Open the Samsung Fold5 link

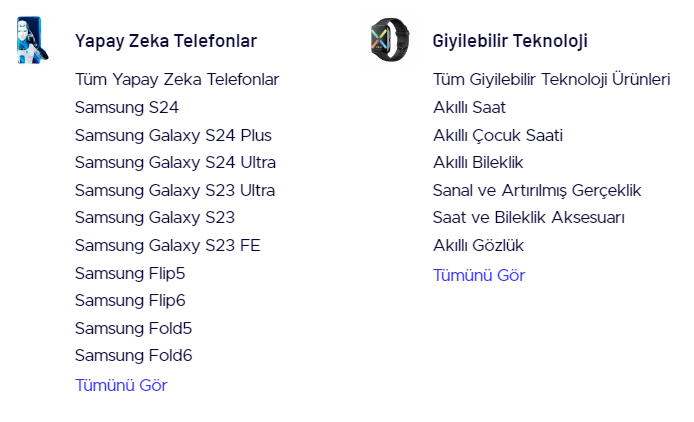[133, 328]
